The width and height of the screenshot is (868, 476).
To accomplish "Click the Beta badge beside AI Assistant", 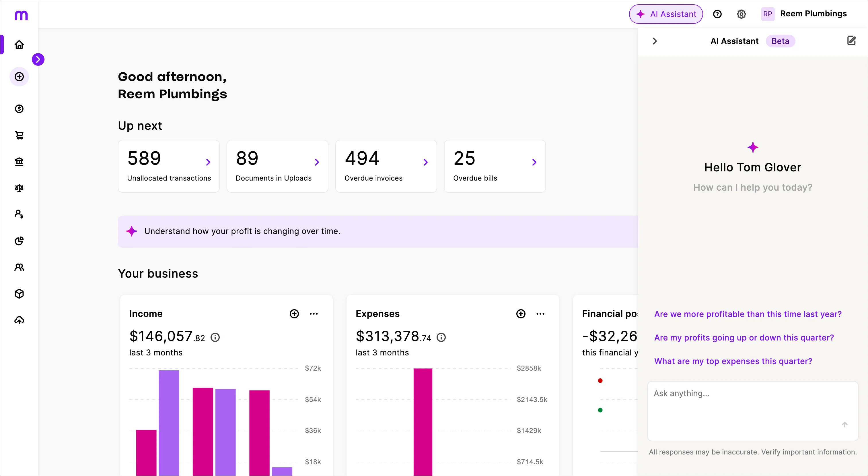I will point(780,41).
